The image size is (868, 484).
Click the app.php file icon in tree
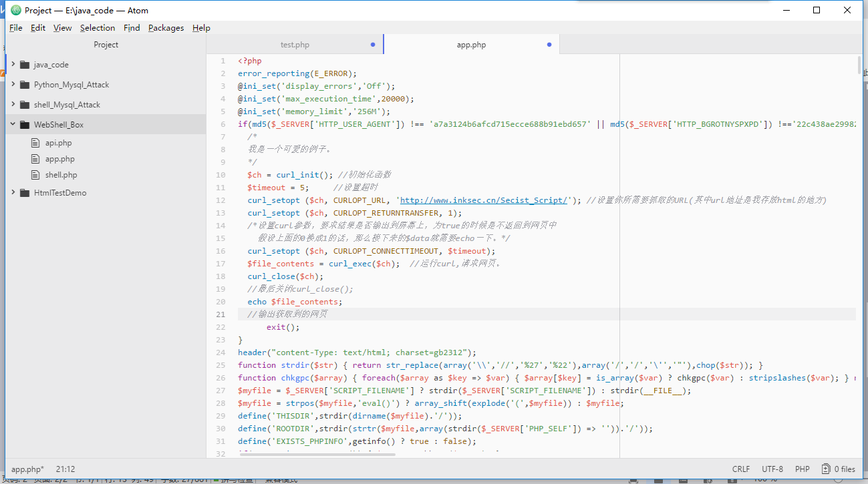(36, 159)
